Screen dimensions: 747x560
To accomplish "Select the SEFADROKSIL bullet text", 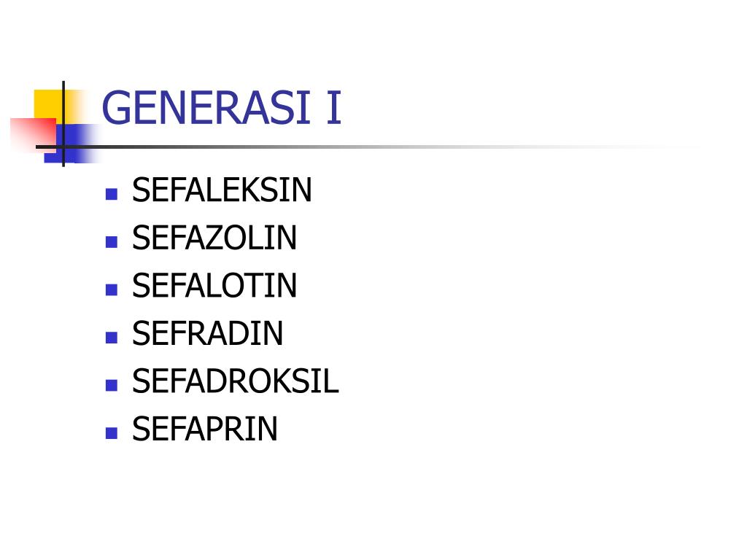I will [236, 381].
